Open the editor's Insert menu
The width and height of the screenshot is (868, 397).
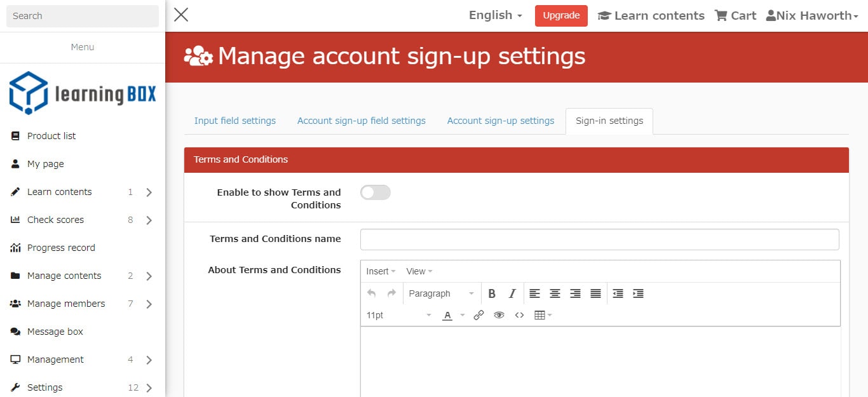[381, 271]
